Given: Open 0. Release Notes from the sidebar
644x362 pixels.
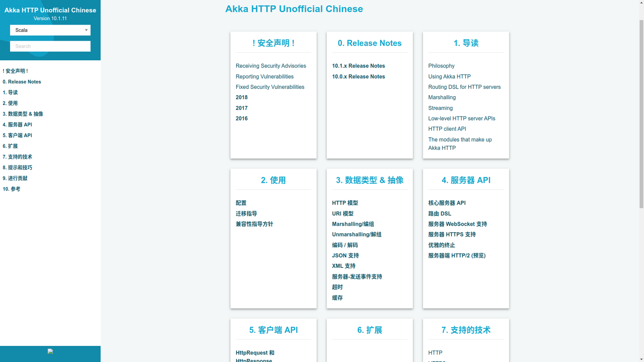Looking at the screenshot, I should 21,81.
